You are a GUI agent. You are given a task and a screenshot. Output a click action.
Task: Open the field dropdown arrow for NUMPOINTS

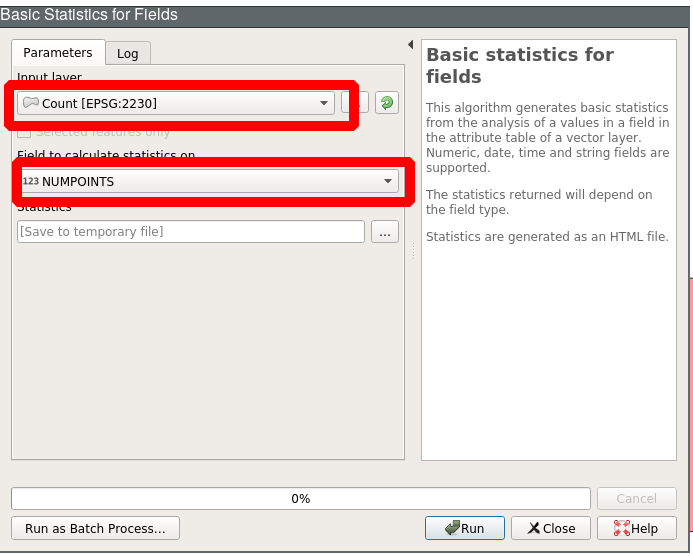[388, 181]
